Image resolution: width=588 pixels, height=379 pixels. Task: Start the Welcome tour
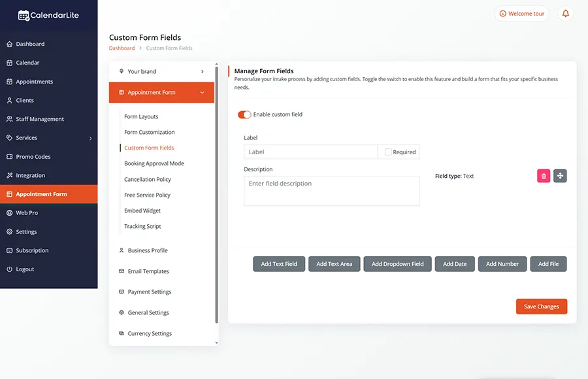521,14
